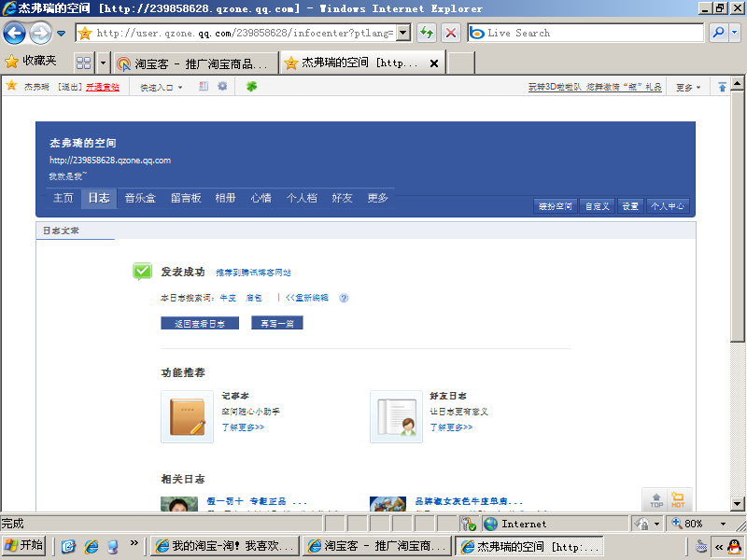
Task: Open the 好友 nav tab
Action: click(342, 198)
